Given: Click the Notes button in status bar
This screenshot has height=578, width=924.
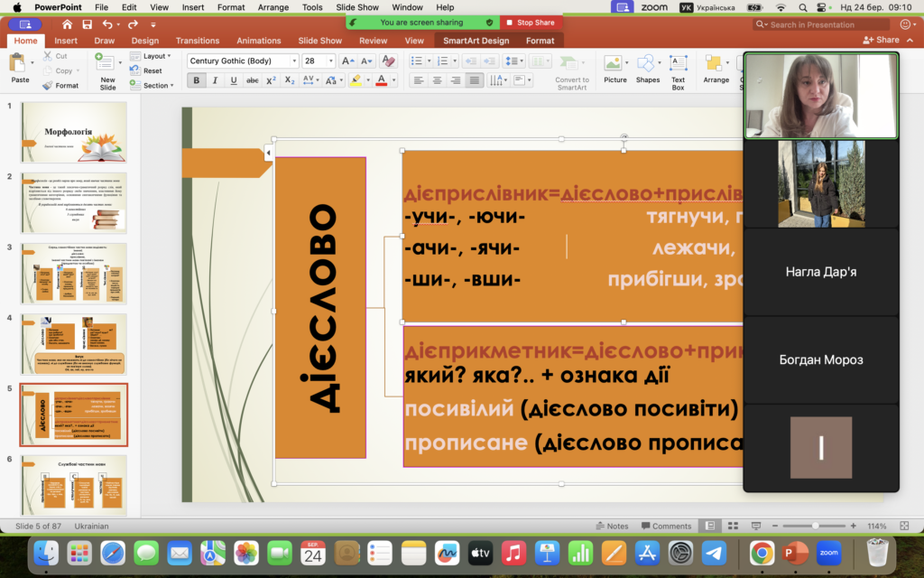Looking at the screenshot, I should tap(612, 526).
